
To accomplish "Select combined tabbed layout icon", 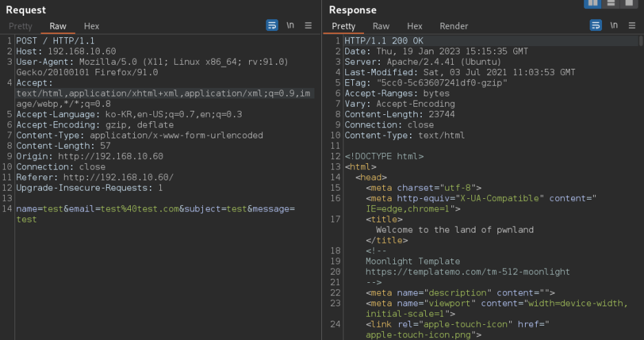I will 629,3.
